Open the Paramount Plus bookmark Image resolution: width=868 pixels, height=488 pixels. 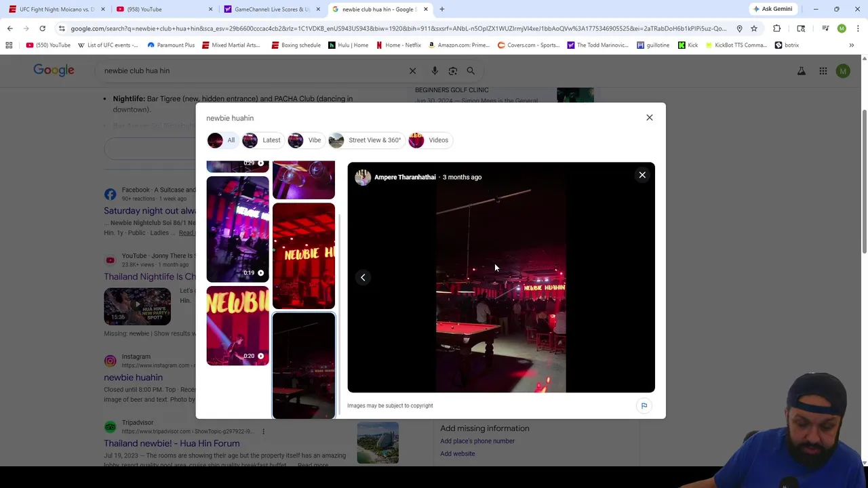(x=171, y=45)
